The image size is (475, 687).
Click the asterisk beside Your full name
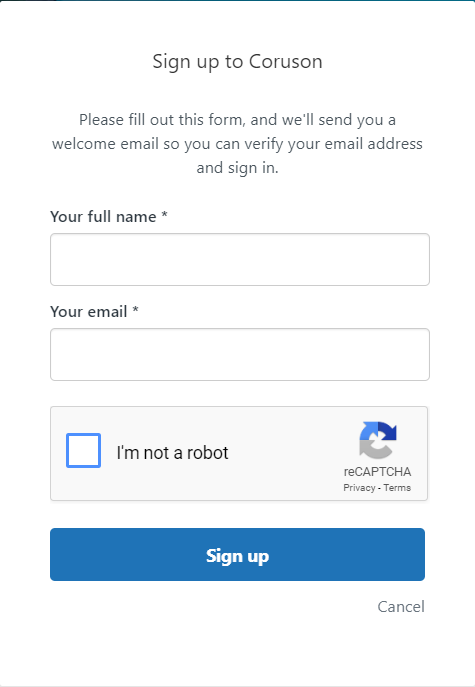[164, 215]
